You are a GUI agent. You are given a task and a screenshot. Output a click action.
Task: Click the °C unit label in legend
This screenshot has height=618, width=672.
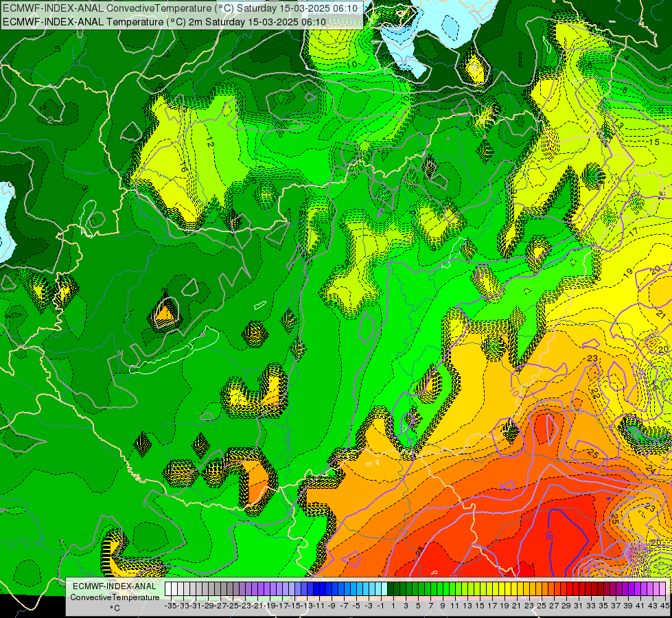point(115,608)
